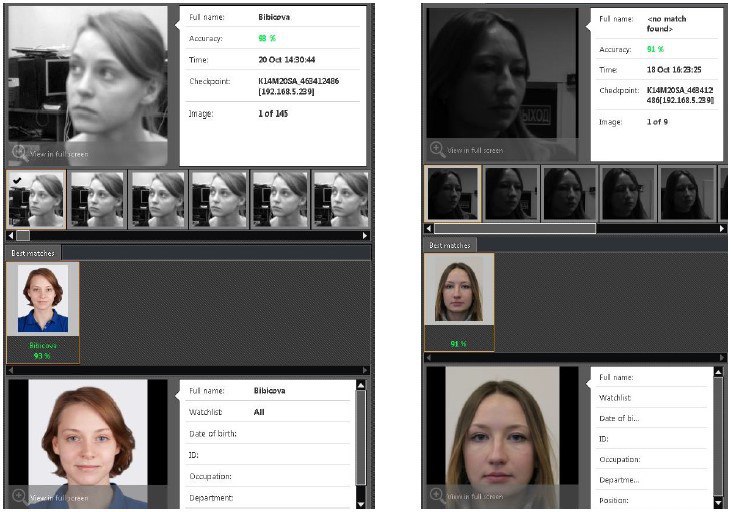Image resolution: width=731 pixels, height=512 pixels.
Task: Click magnifier icon on dark capture image
Action: tap(437, 149)
